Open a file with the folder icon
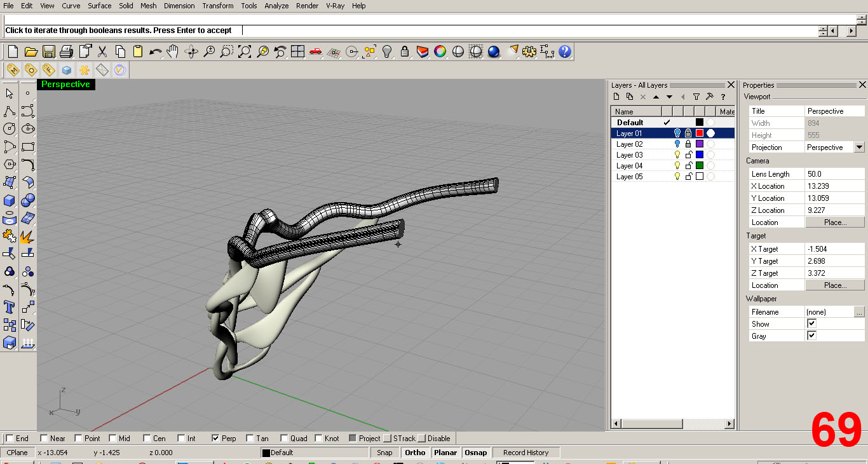The width and height of the screenshot is (868, 464). click(31, 51)
